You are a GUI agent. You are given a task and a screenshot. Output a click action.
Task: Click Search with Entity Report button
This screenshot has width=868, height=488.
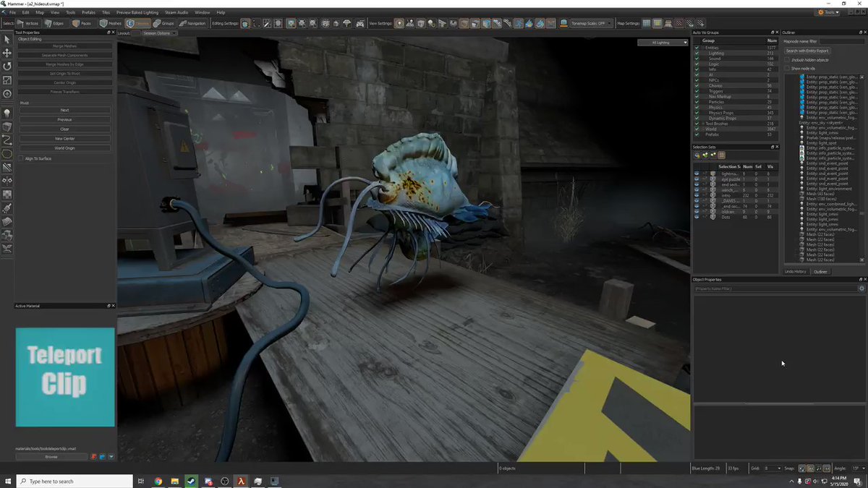(x=808, y=51)
